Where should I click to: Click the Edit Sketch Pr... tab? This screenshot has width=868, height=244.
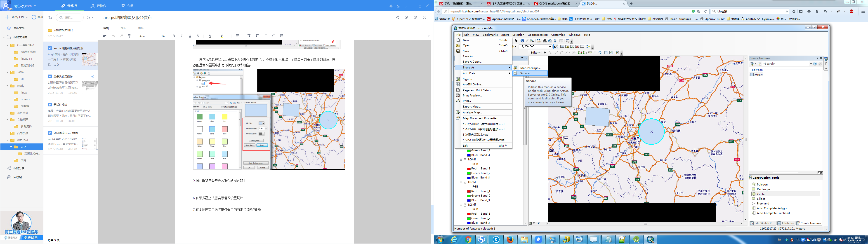click(x=763, y=223)
